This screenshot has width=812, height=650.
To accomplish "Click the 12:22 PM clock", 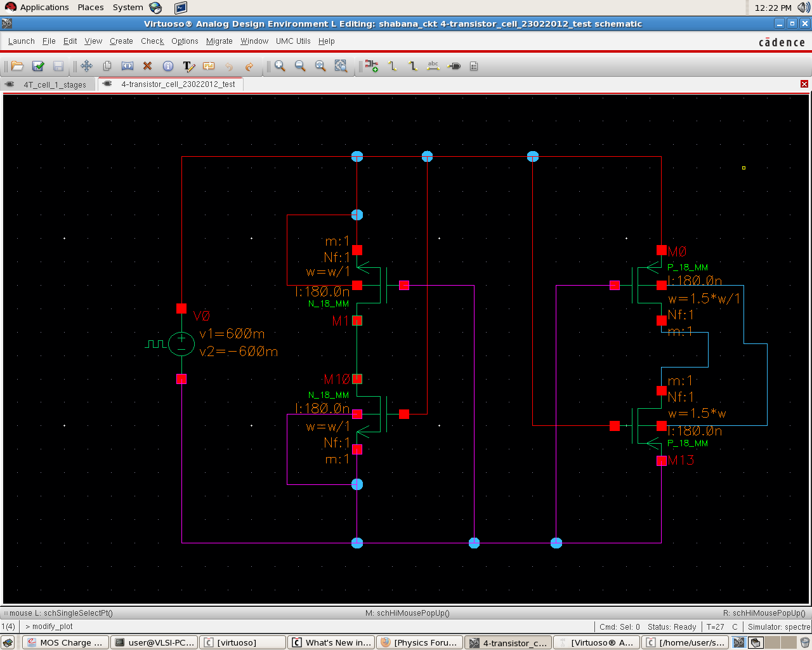I will [773, 8].
